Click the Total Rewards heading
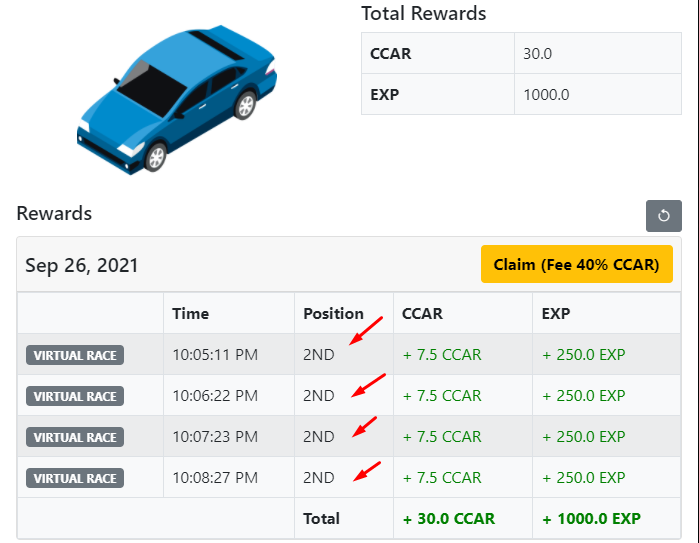 click(x=424, y=13)
